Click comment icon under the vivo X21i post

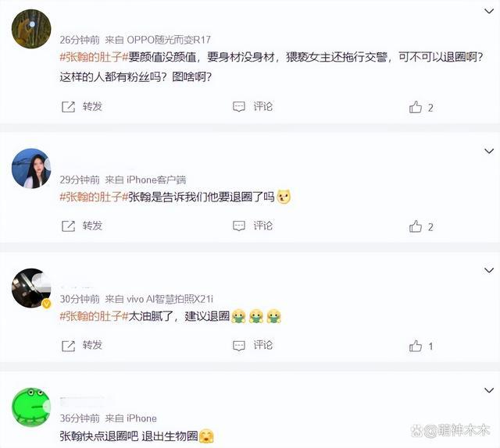point(239,346)
